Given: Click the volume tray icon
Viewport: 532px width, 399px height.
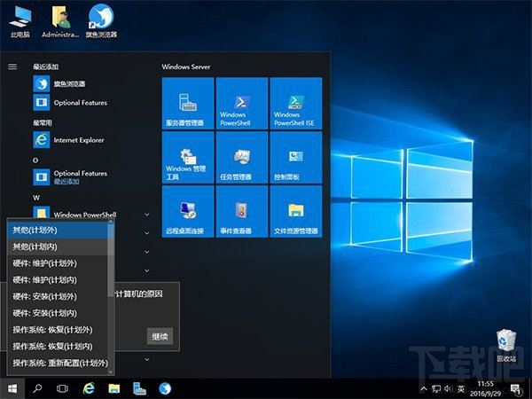Looking at the screenshot, I should (448, 389).
